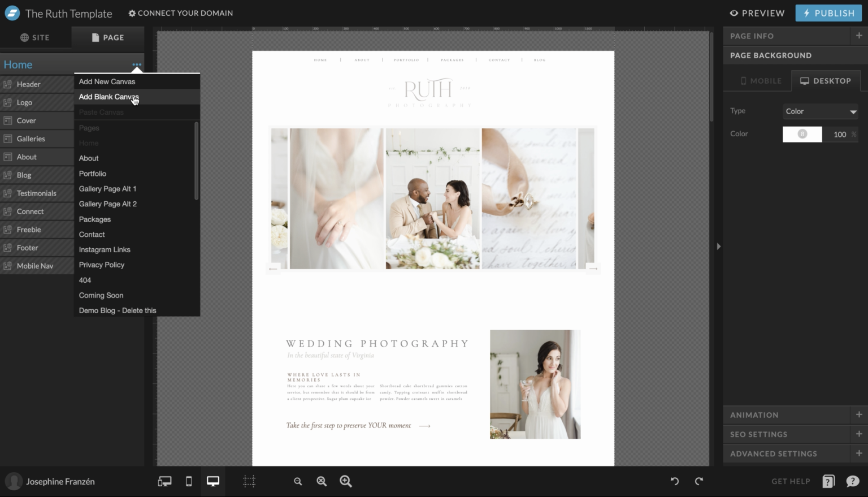
Task: Click the Publish button
Action: click(x=828, y=13)
